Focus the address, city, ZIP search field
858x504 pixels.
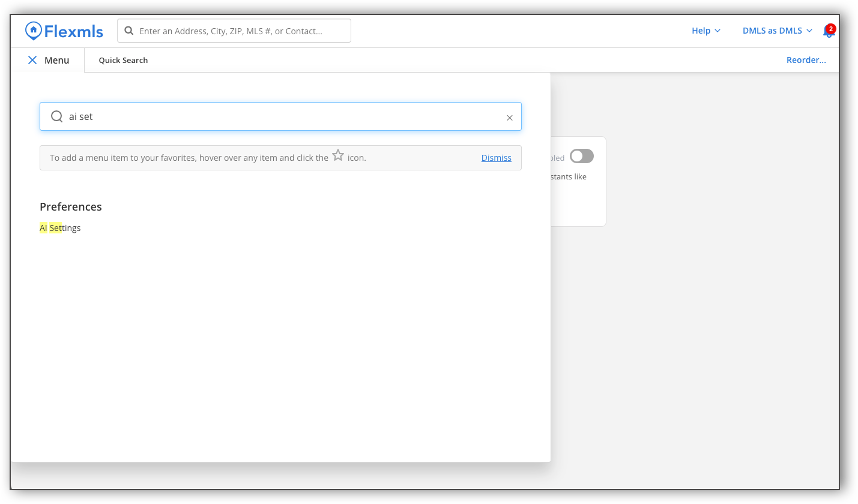[240, 31]
